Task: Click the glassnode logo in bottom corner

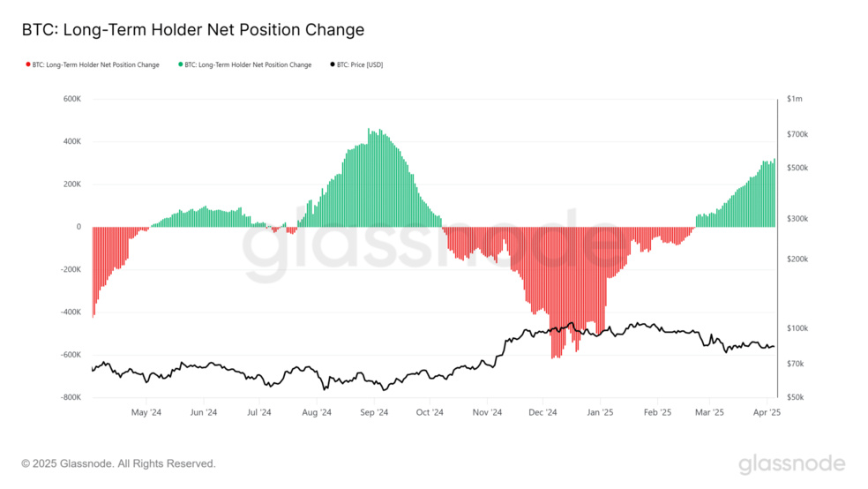Action: (791, 464)
